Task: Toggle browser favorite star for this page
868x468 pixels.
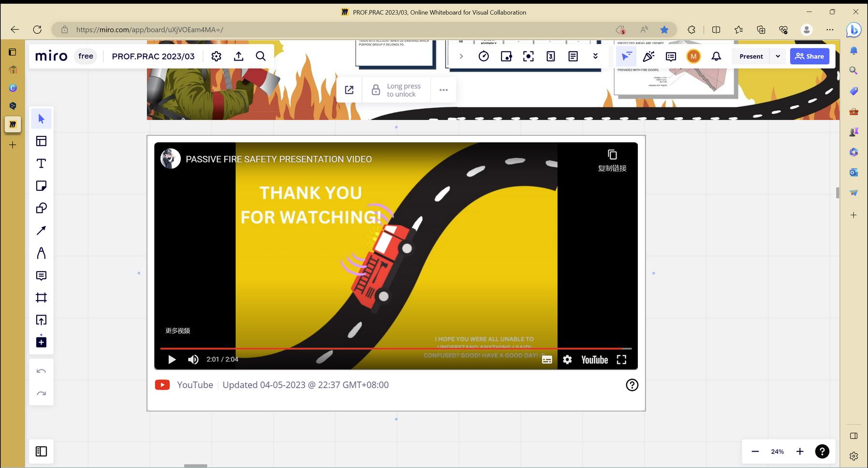Action: pyautogui.click(x=664, y=30)
